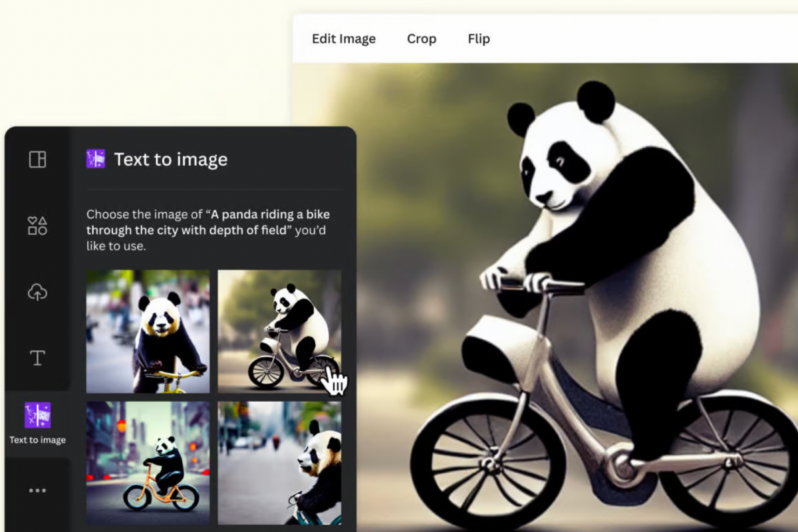This screenshot has height=532, width=798.
Task: Pick the panda on orange bike thumbnail
Action: click(148, 463)
